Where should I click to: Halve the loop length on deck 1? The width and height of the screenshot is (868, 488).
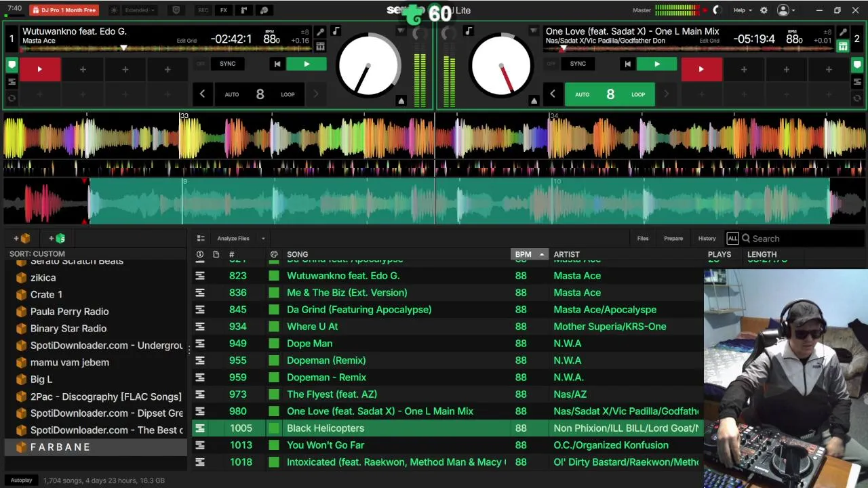pyautogui.click(x=202, y=94)
